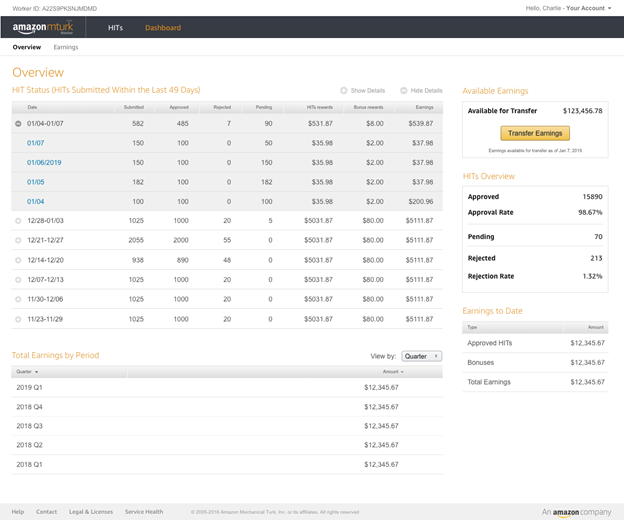Click the 2018 Q3 earnings row
The height and width of the screenshot is (520, 624).
pos(227,426)
